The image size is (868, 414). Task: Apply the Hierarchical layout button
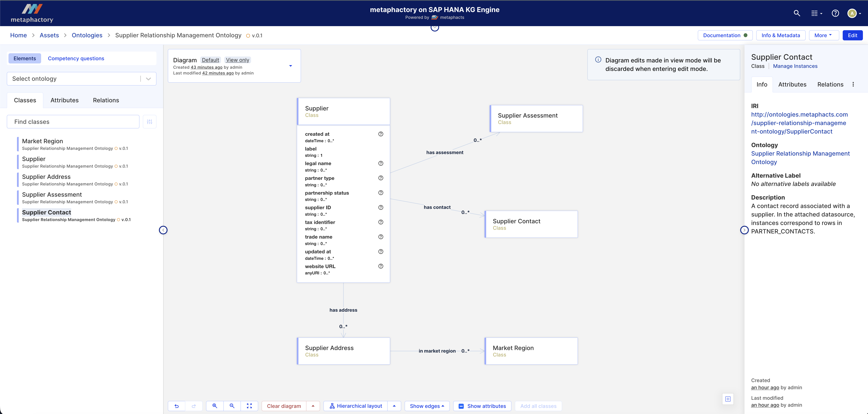pyautogui.click(x=356, y=406)
